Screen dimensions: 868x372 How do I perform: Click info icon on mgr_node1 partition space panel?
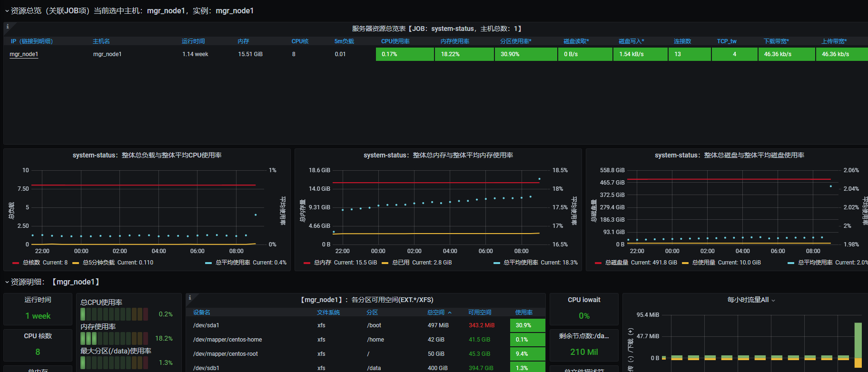click(190, 298)
